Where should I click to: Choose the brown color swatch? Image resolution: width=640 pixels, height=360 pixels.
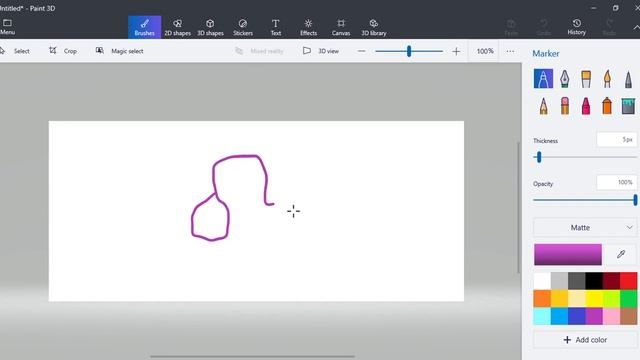[629, 316]
